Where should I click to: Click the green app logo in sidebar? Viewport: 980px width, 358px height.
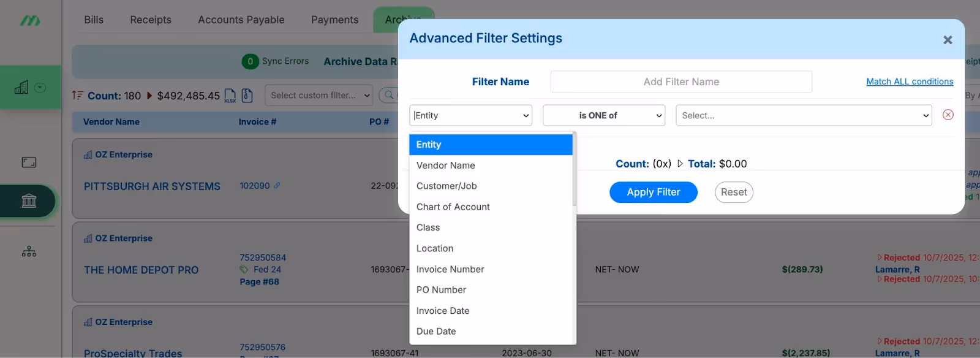coord(30,20)
